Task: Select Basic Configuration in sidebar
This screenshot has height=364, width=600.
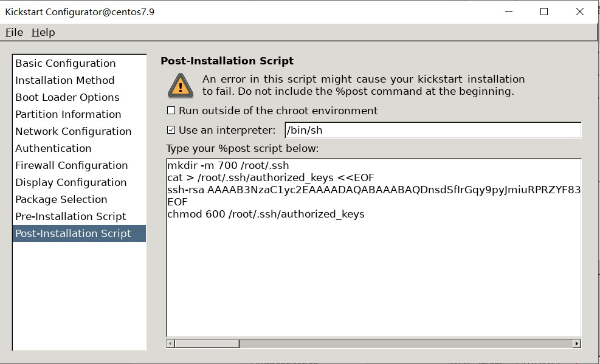Action: click(79, 63)
